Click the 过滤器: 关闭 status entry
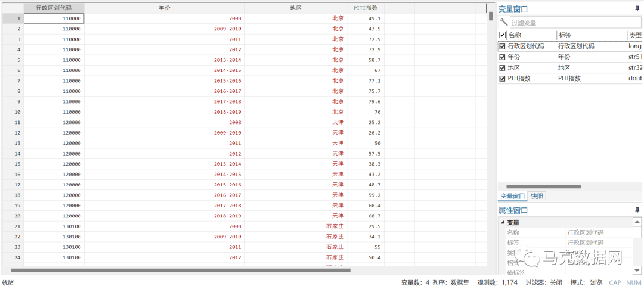The width and height of the screenshot is (644, 286). 544,282
